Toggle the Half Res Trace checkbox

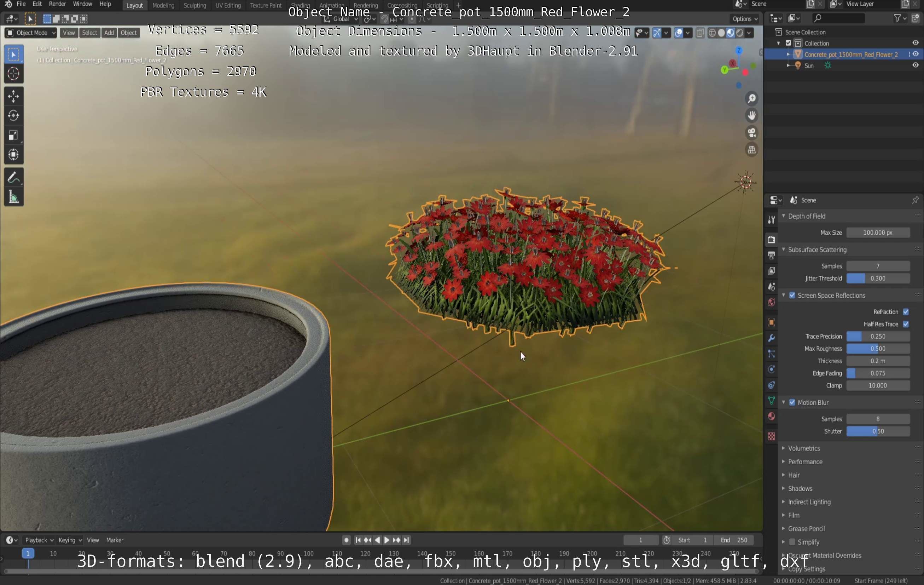(906, 324)
